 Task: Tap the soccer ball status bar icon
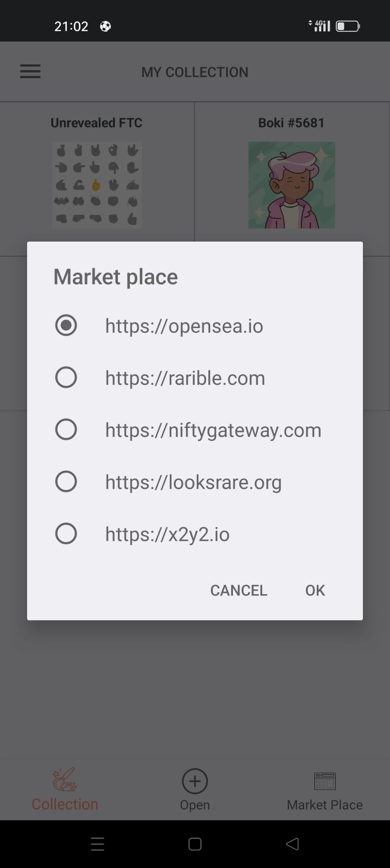click(105, 26)
